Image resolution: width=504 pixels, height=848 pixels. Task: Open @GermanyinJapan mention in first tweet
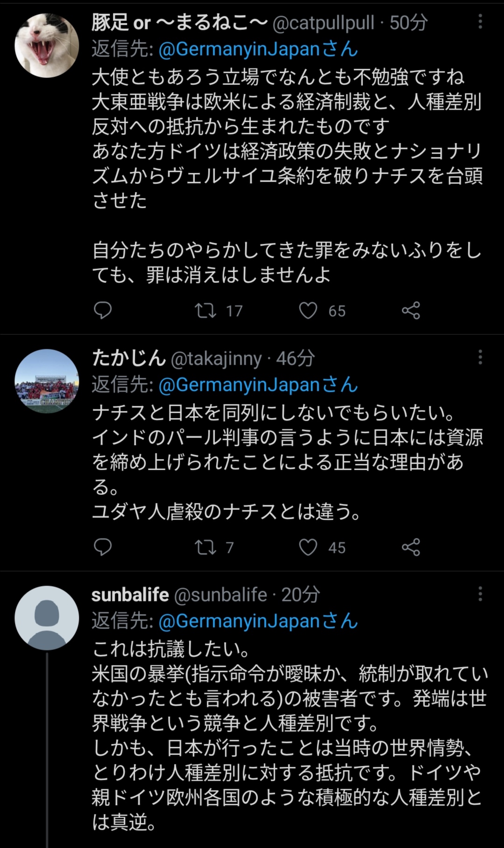(x=258, y=49)
